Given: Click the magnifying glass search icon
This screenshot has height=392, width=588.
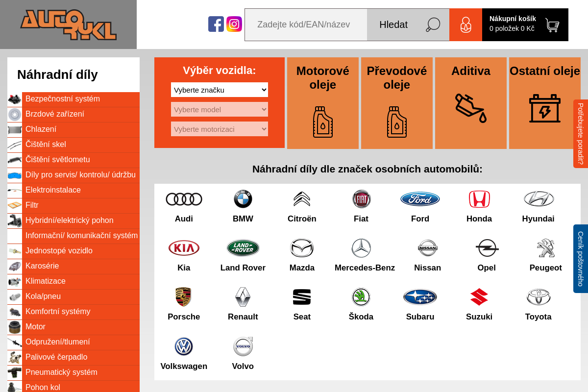Looking at the screenshot, I should (x=433, y=24).
